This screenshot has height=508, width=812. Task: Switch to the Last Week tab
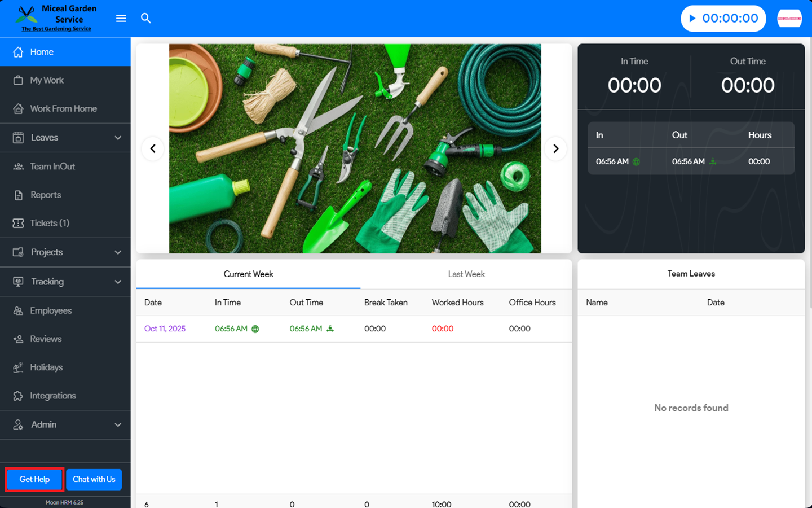pos(466,274)
